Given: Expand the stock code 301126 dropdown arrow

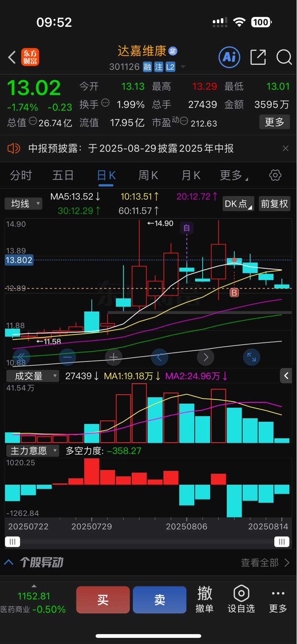Looking at the screenshot, I should (183, 67).
